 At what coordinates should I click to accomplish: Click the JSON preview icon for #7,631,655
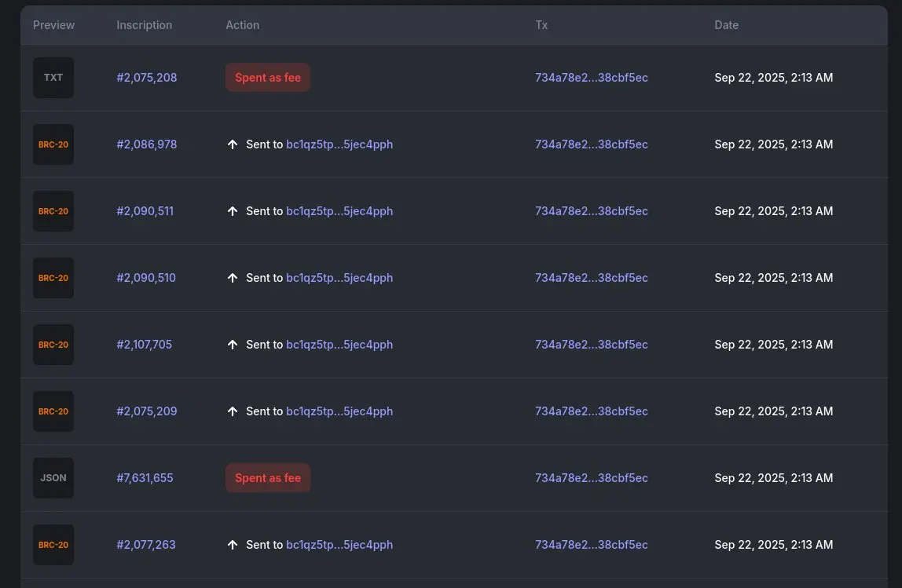tap(53, 478)
